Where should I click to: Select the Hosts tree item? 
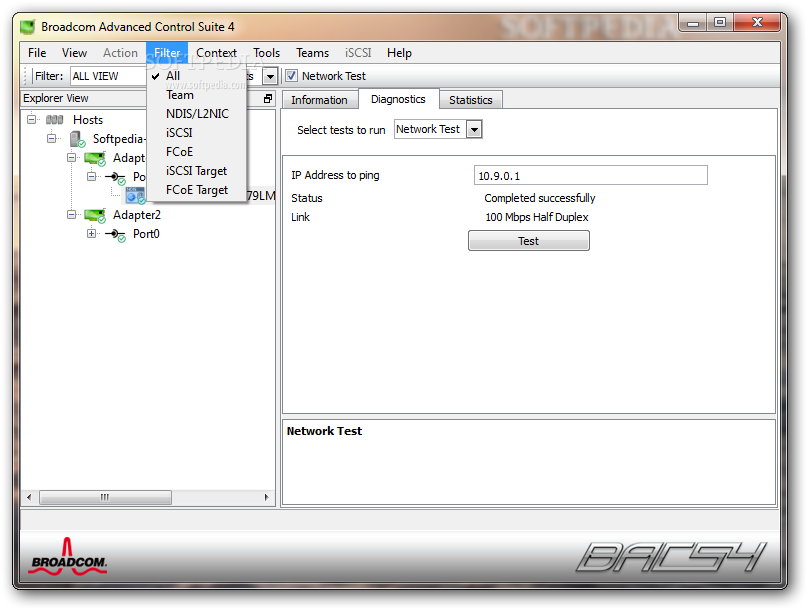click(88, 120)
